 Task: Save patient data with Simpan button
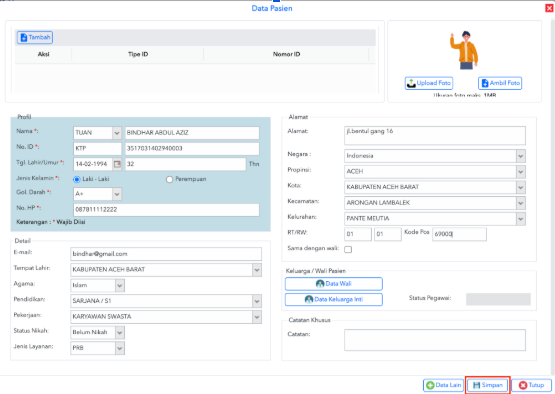487,385
